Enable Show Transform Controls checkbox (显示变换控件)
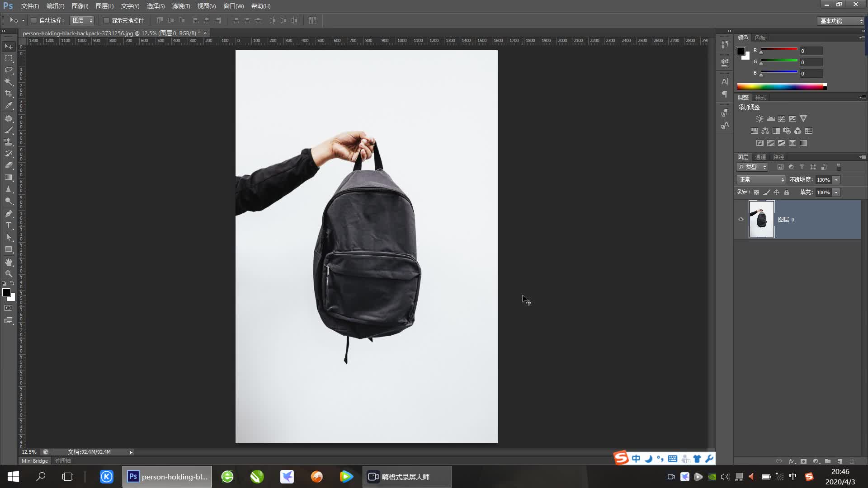 (x=106, y=20)
